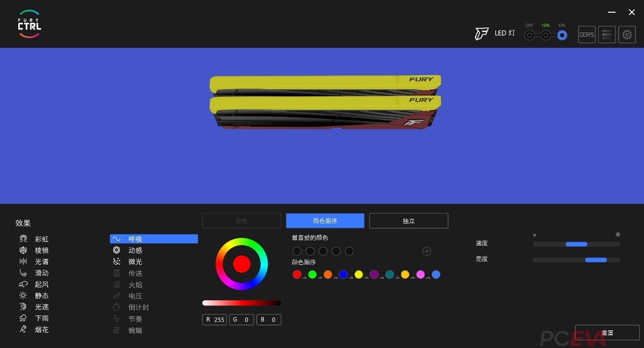
Task: Select the red swatch in 颜色顺序
Action: 297,274
